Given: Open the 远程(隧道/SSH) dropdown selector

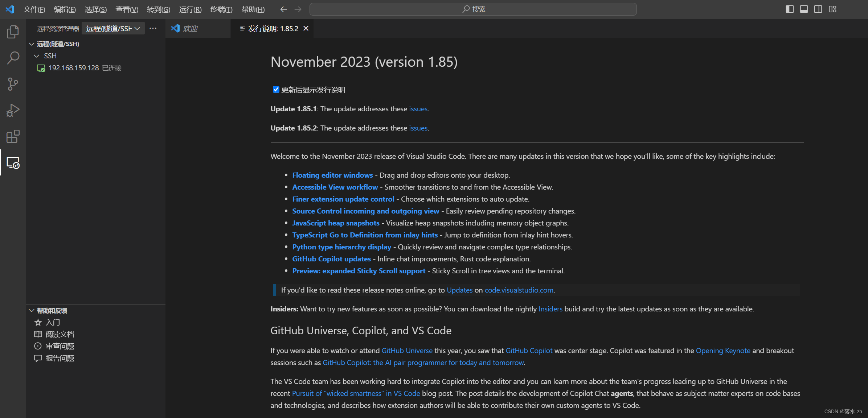Looking at the screenshot, I should click(113, 28).
